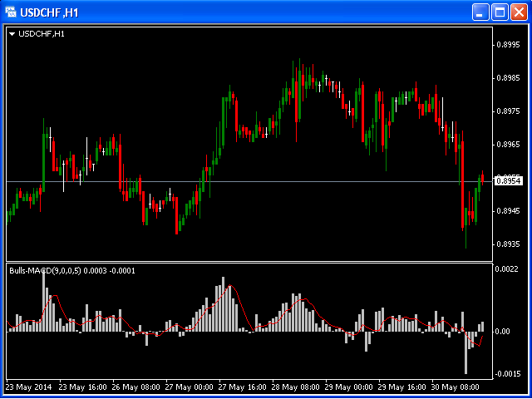The width and height of the screenshot is (532, 399).
Task: Click the 23 May 16:00 time label
Action: [83, 387]
